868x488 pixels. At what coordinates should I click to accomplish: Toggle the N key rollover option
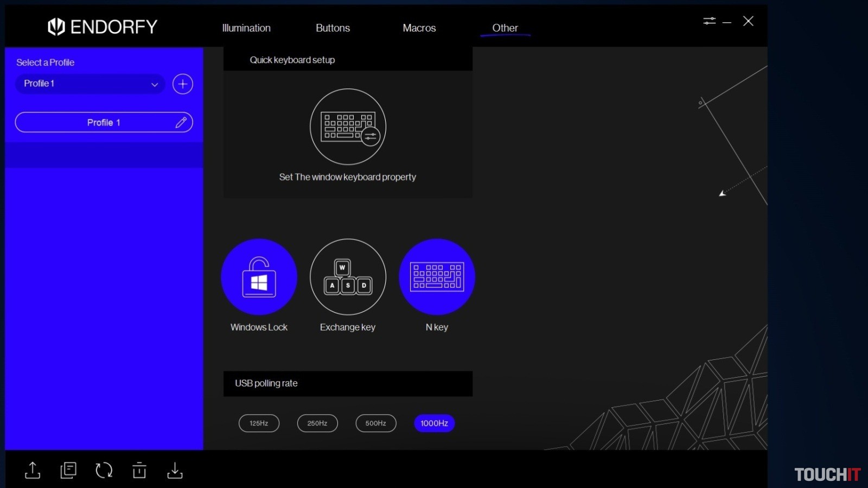437,277
